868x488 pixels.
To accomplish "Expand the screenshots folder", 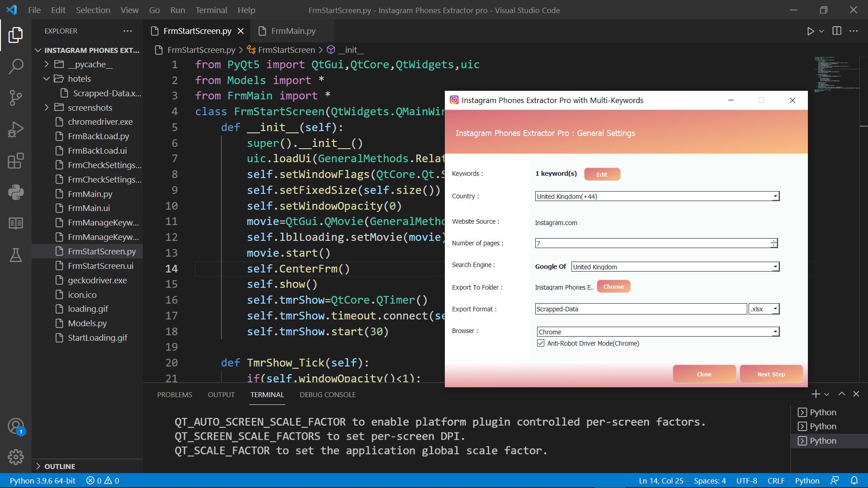I will (x=47, y=108).
